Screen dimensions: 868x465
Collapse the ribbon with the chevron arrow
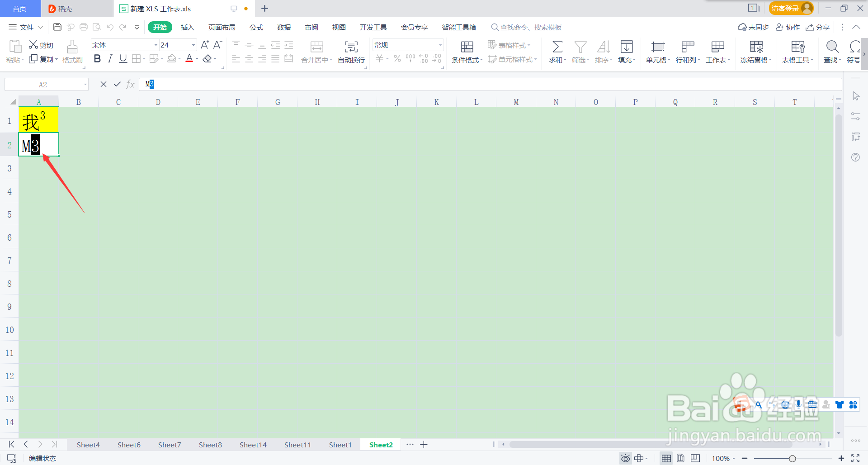856,27
